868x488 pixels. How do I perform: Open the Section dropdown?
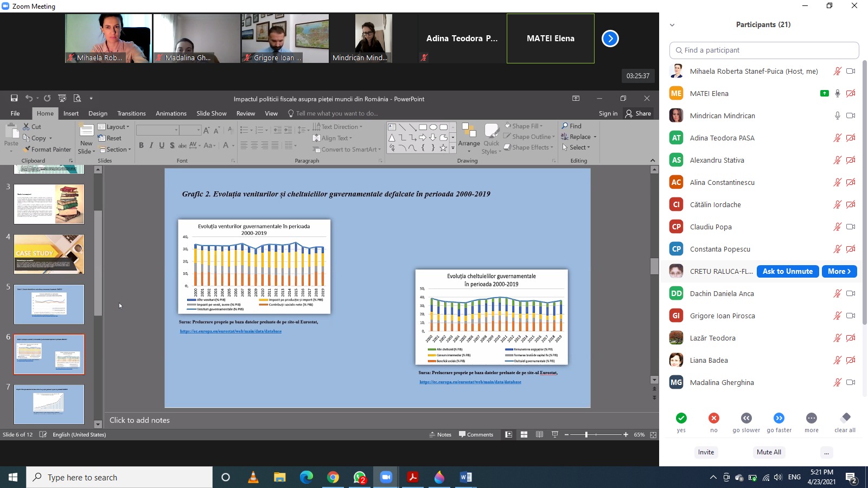[x=114, y=149]
